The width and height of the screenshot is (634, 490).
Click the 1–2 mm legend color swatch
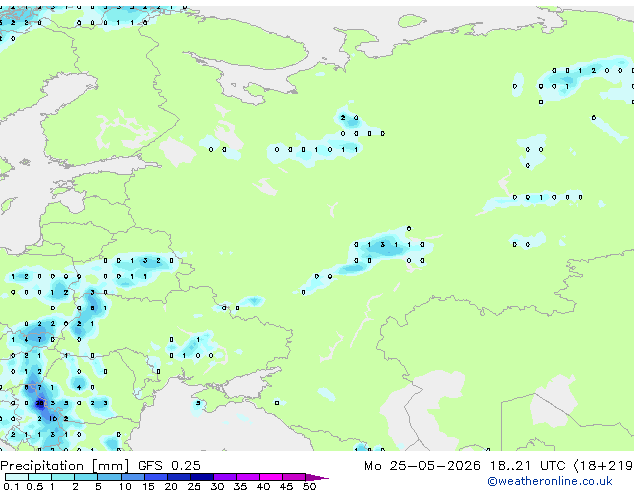point(63,477)
